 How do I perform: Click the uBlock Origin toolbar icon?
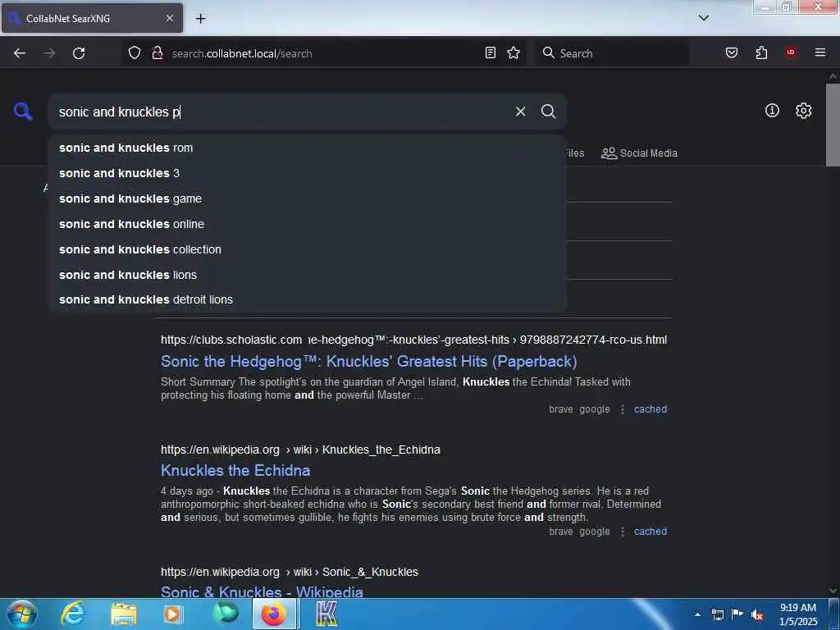pos(790,52)
